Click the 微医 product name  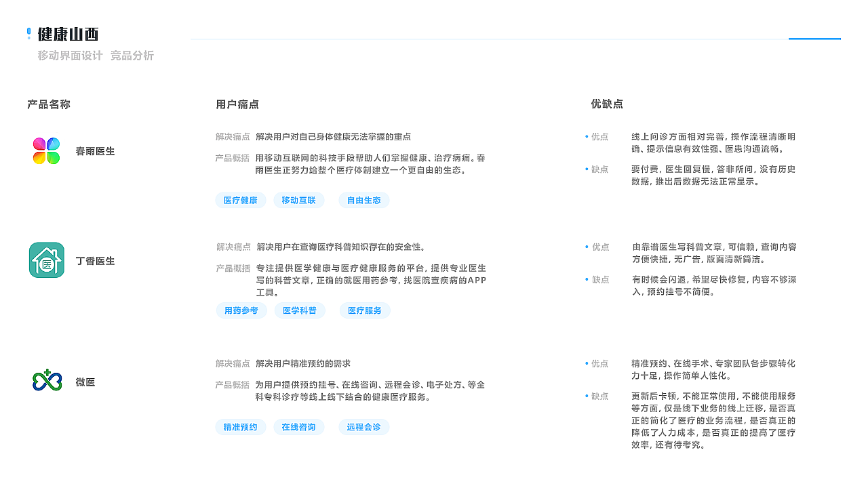point(85,382)
